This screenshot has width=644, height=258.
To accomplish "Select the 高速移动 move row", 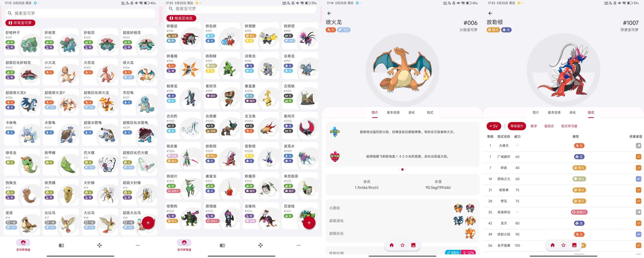I will tap(563, 212).
